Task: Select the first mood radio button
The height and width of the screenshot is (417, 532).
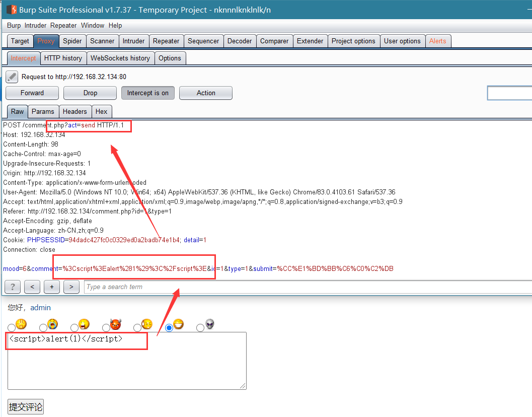Action: point(12,328)
